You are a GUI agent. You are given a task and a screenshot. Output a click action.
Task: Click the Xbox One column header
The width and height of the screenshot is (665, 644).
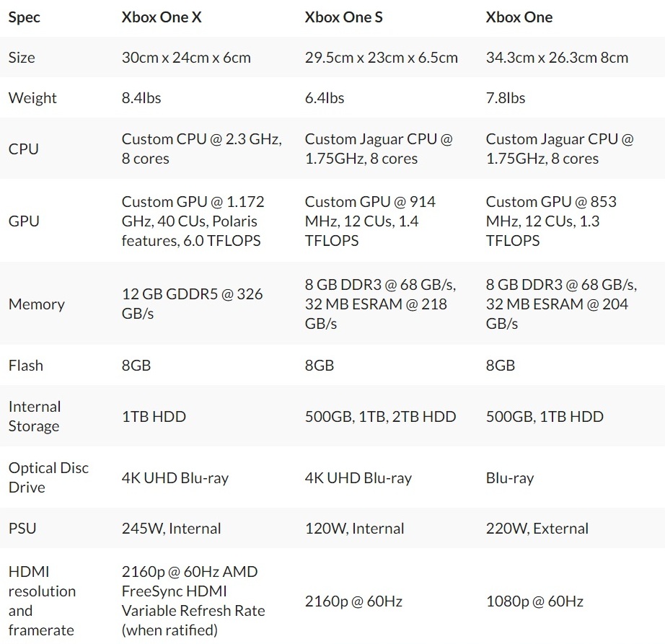[x=519, y=17]
